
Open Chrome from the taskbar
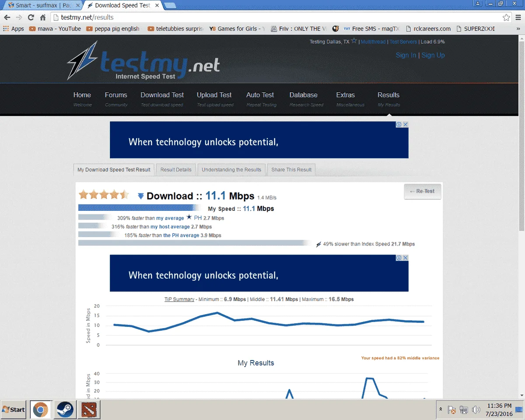(40, 409)
